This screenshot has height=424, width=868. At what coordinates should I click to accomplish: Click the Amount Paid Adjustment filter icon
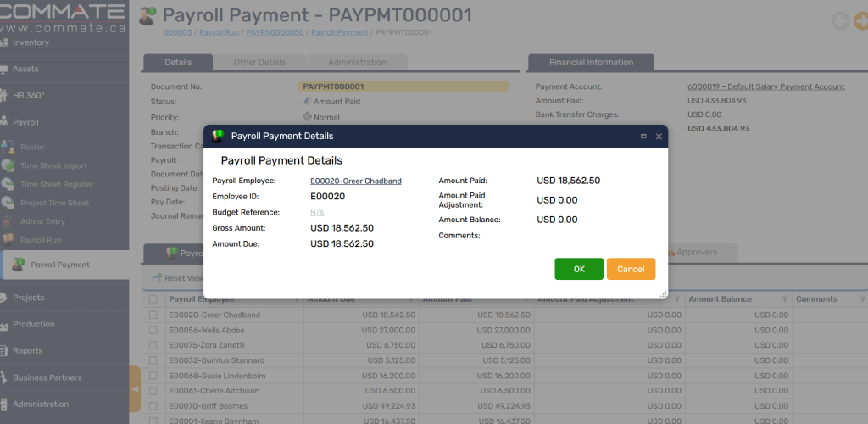[x=677, y=299]
